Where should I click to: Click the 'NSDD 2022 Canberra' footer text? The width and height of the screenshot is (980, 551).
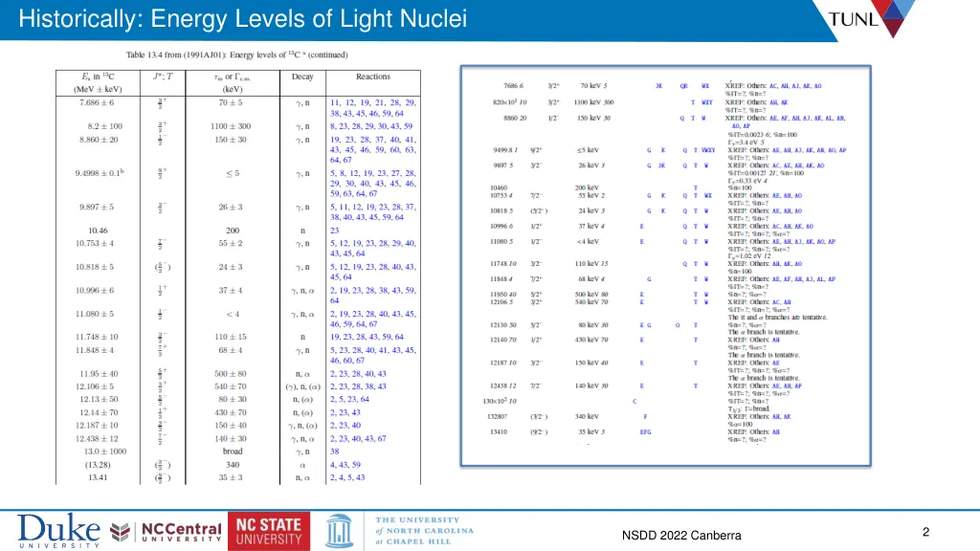[681, 536]
